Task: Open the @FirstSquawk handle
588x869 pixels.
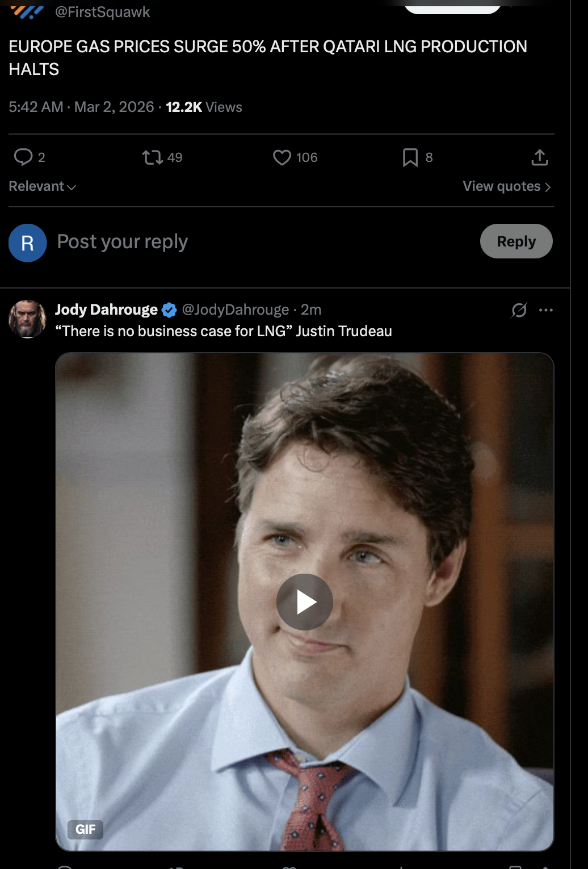Action: (x=102, y=12)
